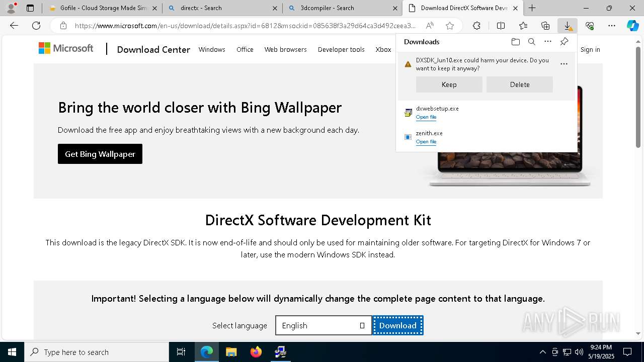Open the Copilot sidebar icon

tap(633, 26)
